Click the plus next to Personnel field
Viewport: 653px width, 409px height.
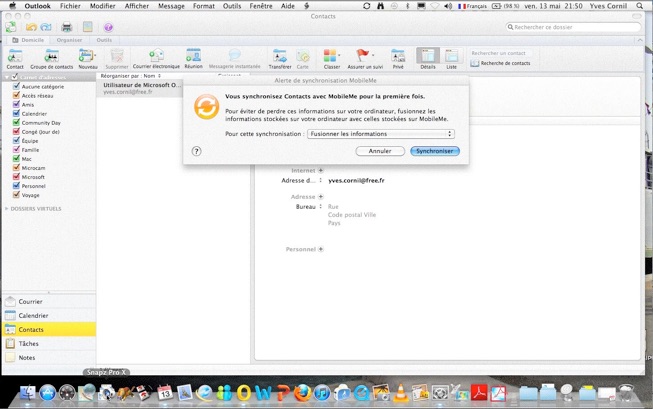point(321,249)
